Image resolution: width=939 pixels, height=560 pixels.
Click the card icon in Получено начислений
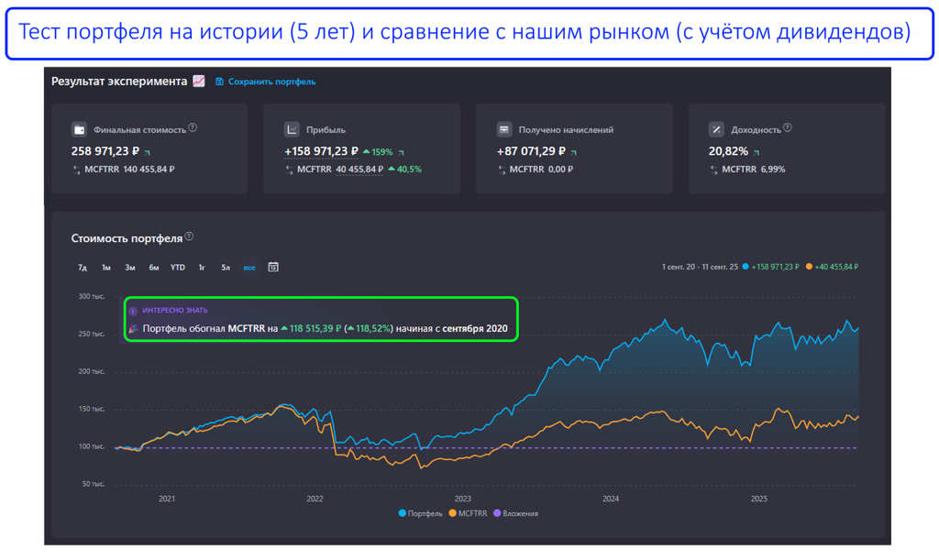pyautogui.click(x=503, y=130)
